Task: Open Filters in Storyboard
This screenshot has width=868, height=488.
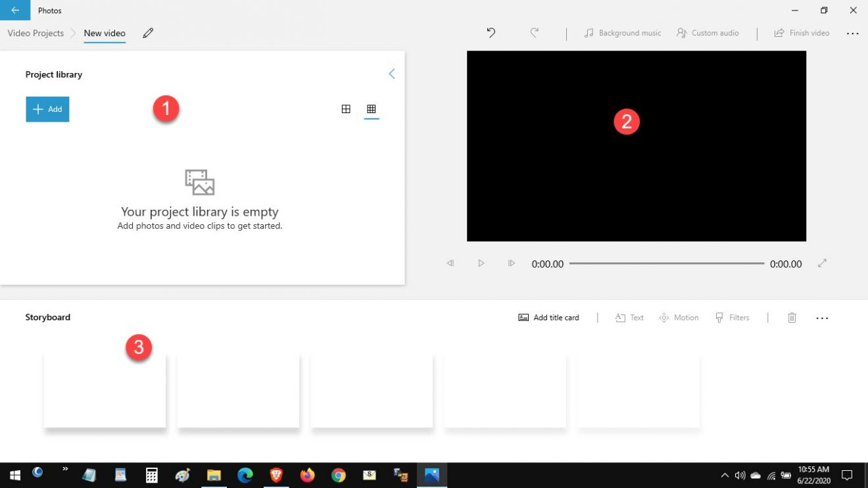Action: 732,318
